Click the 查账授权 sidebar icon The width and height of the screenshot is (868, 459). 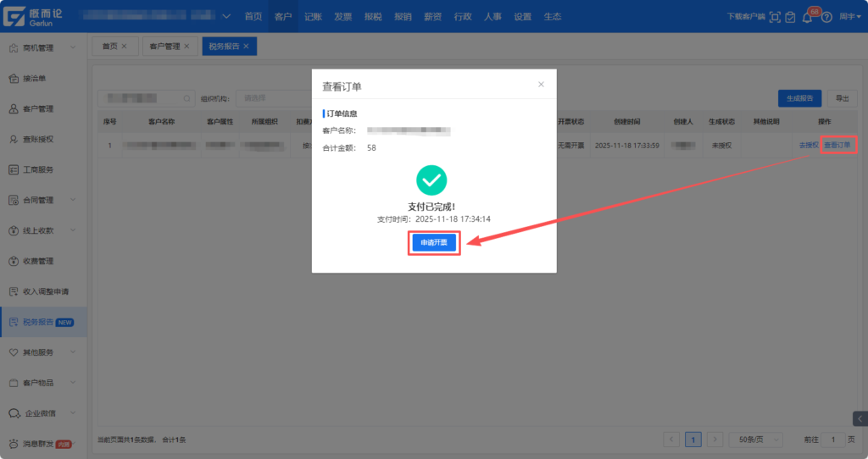point(14,139)
